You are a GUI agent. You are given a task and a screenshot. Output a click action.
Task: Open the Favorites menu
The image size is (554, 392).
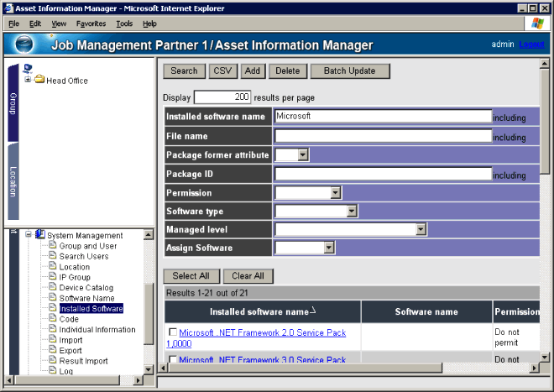91,24
